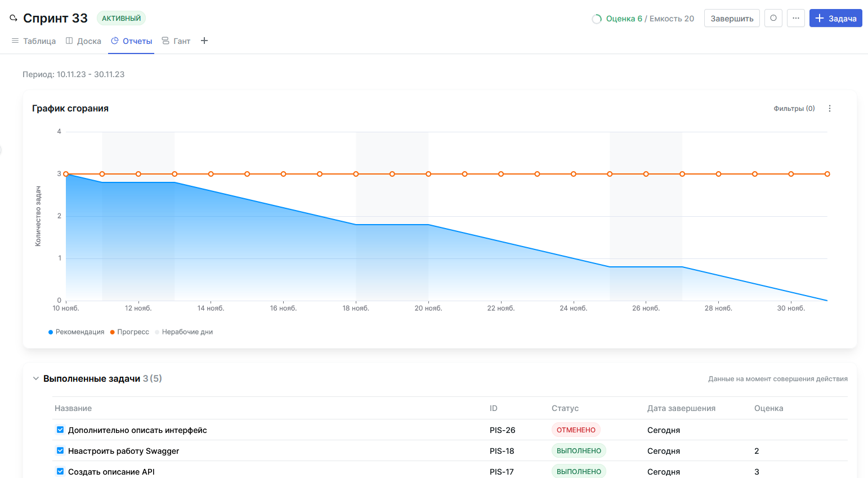Click the Таблица list icon
The height and width of the screenshot is (478, 868).
click(x=15, y=41)
